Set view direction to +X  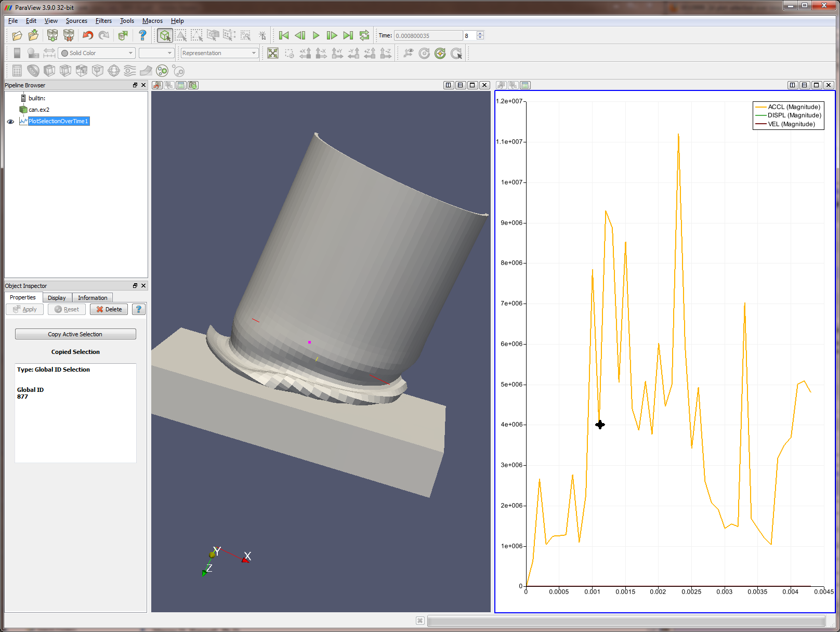(305, 53)
